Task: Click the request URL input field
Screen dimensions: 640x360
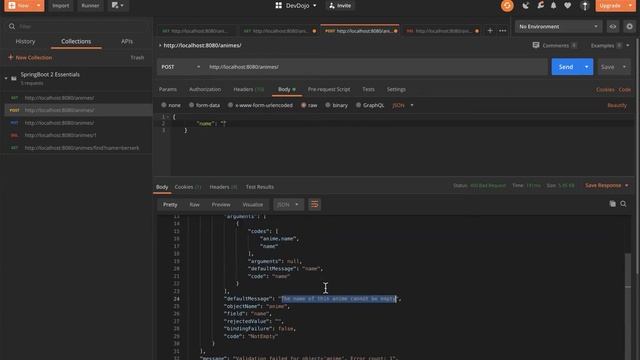Action: 376,67
